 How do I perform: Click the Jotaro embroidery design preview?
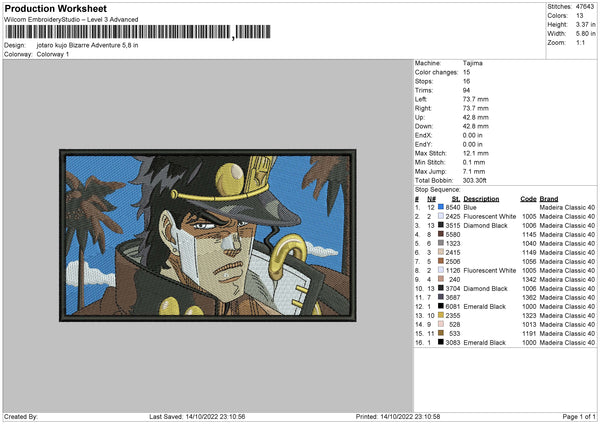pyautogui.click(x=208, y=235)
